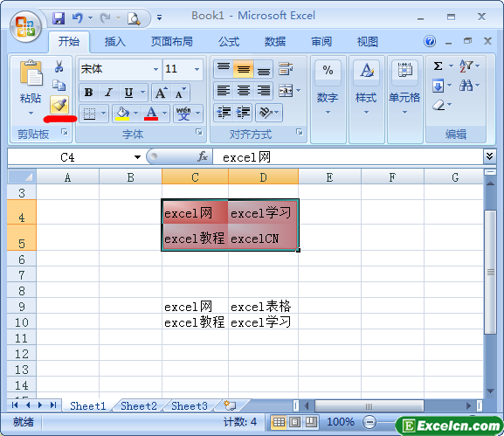Click the yellow fill color swatch button

[x=122, y=114]
